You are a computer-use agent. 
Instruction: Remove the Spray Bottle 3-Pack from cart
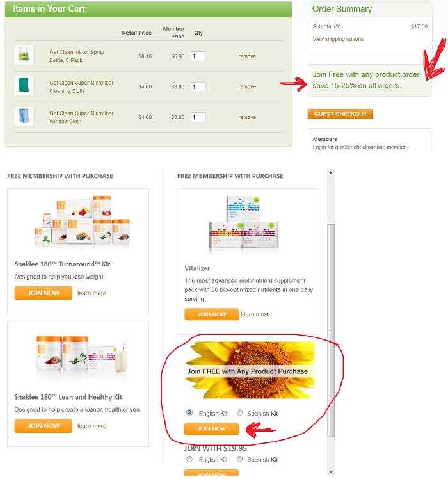point(247,56)
